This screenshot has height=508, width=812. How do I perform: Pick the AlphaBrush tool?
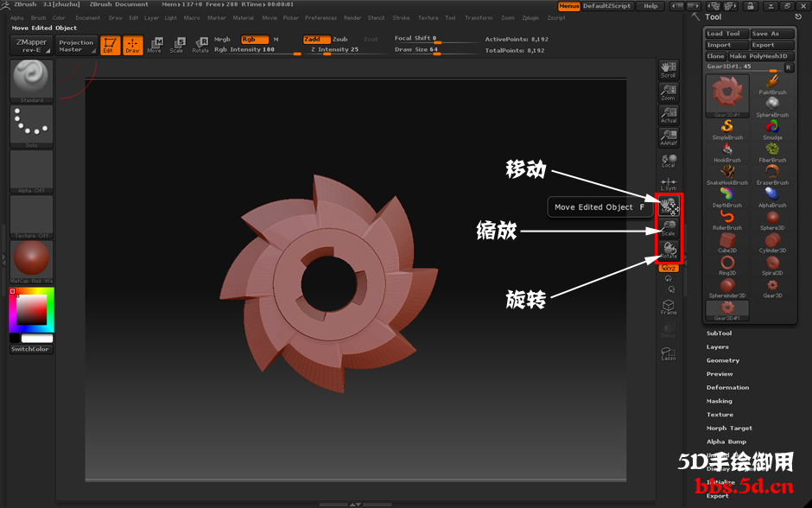772,198
